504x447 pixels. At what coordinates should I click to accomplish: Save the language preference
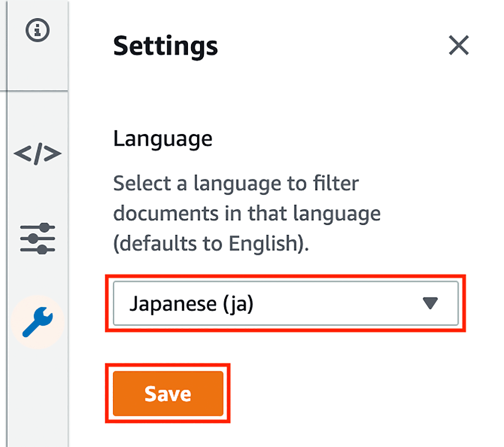coord(168,394)
